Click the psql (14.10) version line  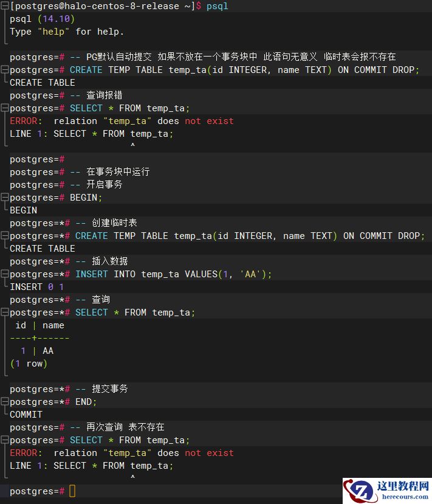(42, 19)
